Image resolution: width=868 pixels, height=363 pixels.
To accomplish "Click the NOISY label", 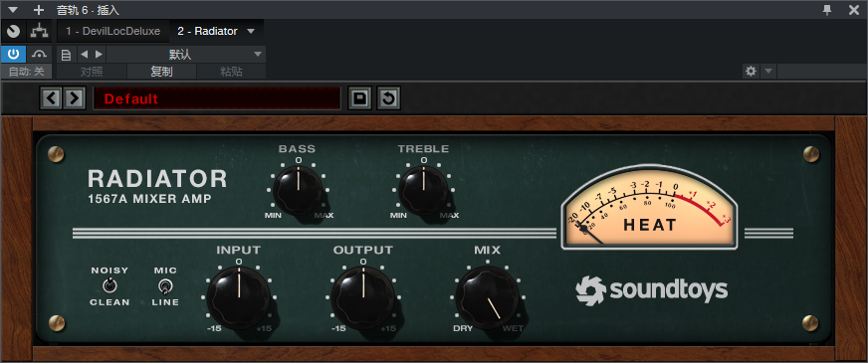I will click(109, 271).
